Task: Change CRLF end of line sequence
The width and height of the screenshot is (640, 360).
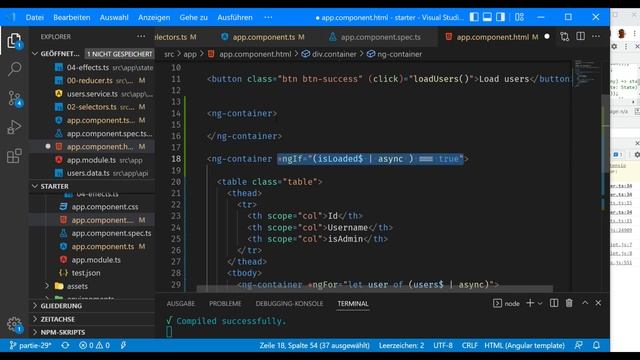Action: (470, 346)
